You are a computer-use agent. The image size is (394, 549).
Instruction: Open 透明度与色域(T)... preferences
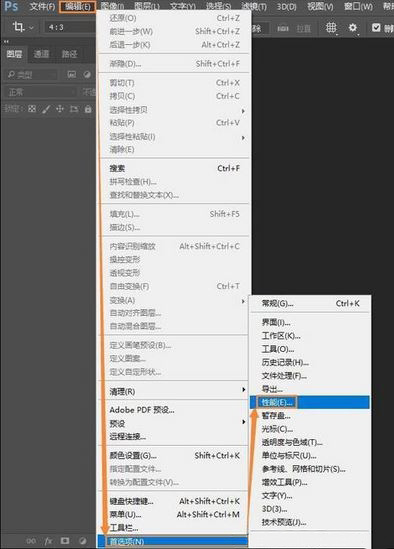click(x=310, y=442)
